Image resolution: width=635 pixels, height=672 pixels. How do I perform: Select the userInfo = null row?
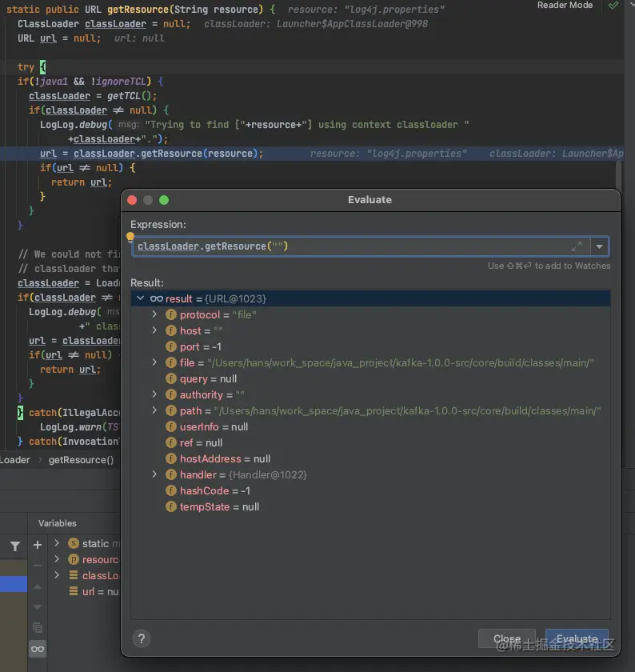370,427
